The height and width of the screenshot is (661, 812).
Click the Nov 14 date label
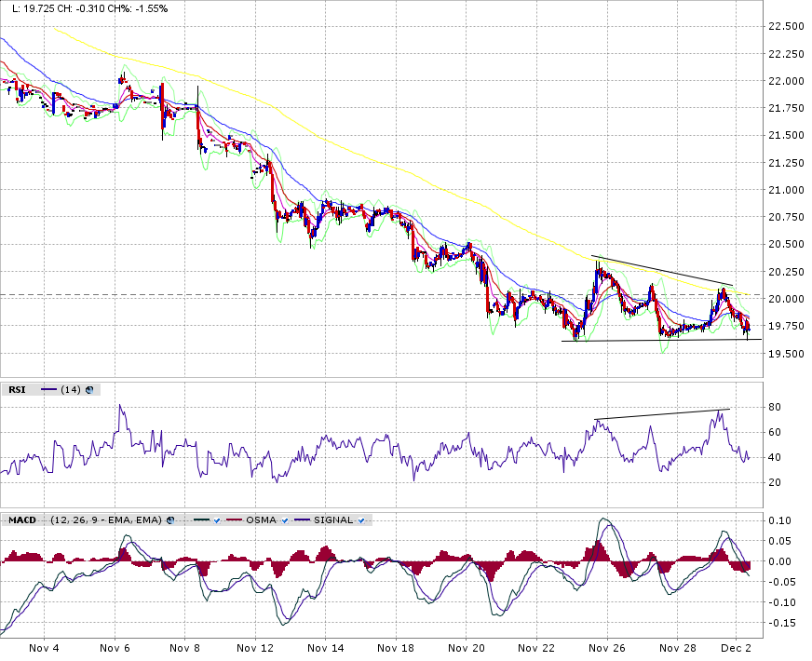click(x=326, y=648)
